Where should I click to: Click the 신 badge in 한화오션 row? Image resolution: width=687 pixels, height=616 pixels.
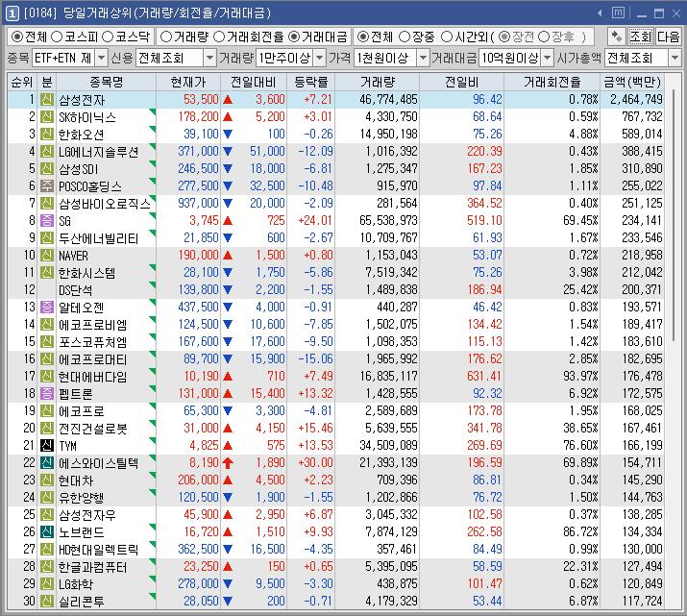pos(47,135)
